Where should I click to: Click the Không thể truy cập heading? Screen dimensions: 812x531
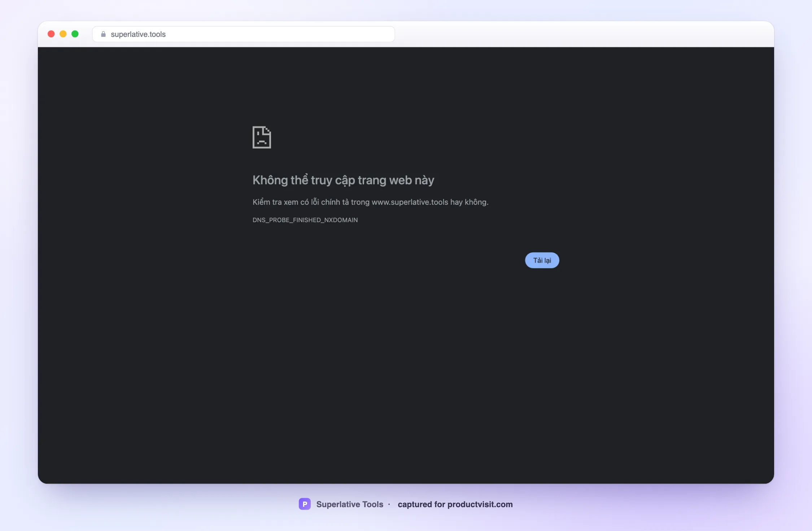[343, 180]
